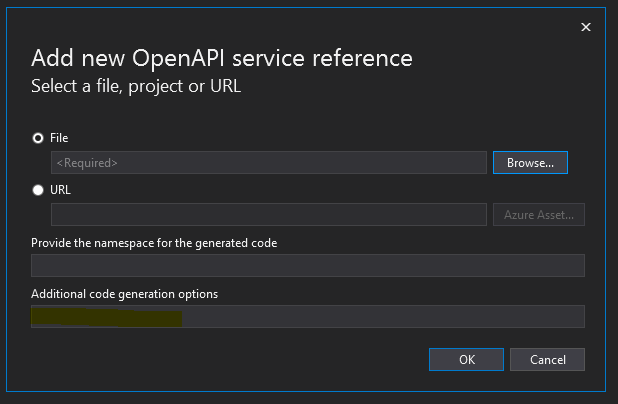618x404 pixels.
Task: Open the Browse... file picker
Action: coord(530,162)
